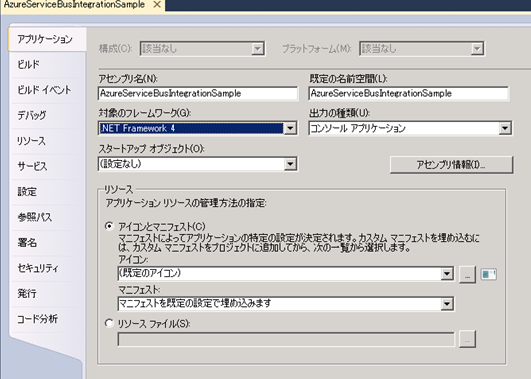Open コード分析 tab
531x379 pixels.
38,319
